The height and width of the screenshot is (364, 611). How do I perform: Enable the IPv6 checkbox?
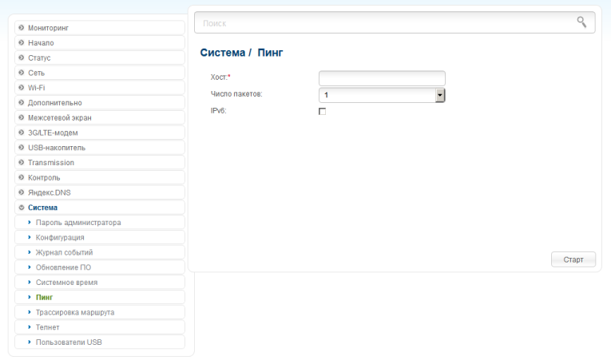pyautogui.click(x=322, y=111)
